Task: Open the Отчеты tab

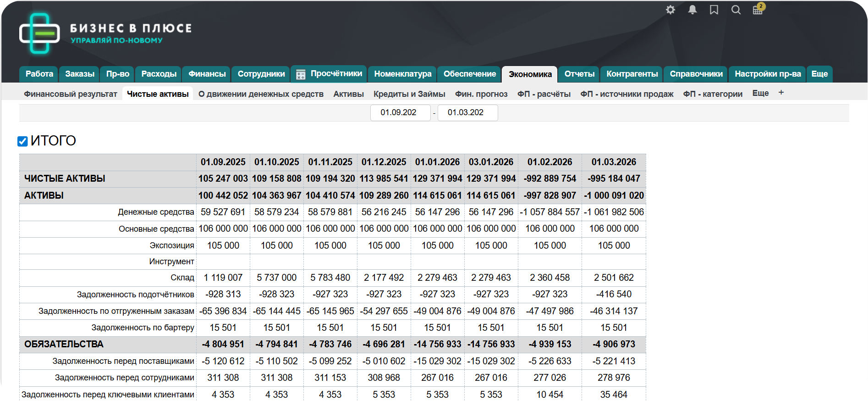Action: pyautogui.click(x=579, y=74)
